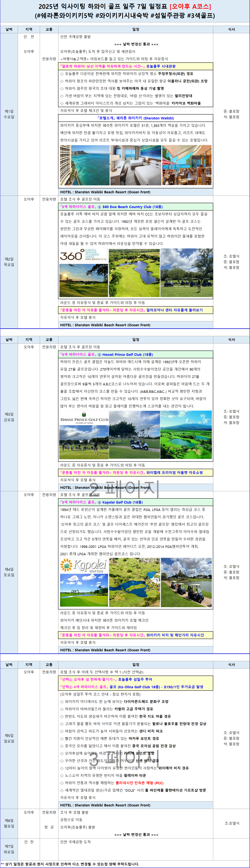Open the Sheraton oceanfront restaurant photo
Image resolution: width=250 pixels, height=868 pixels.
click(187, 165)
